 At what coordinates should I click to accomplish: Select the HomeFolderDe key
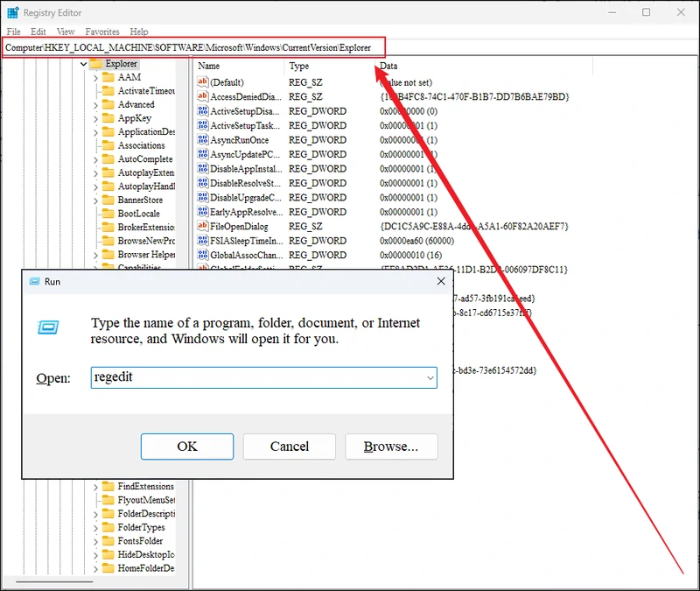pos(146,568)
